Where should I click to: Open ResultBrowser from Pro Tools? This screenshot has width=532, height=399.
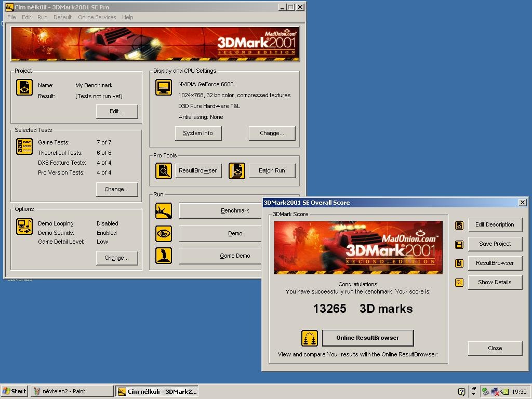coord(198,170)
